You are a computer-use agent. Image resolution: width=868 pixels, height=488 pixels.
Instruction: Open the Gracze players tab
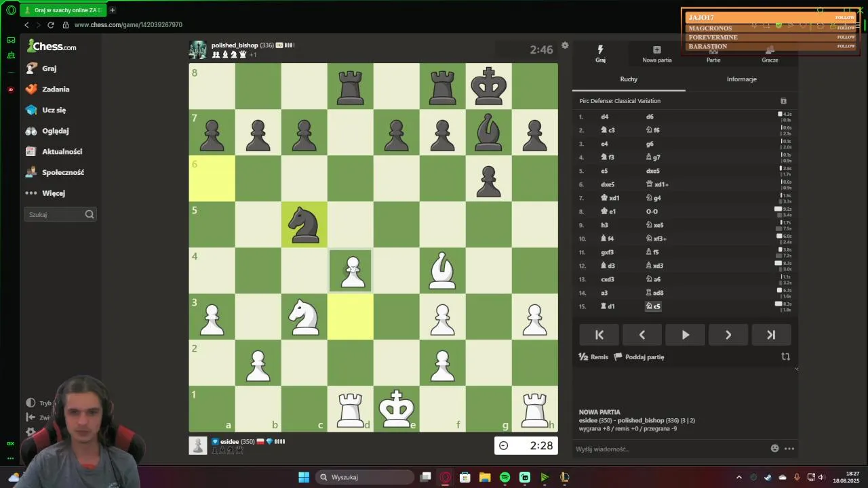pyautogui.click(x=770, y=54)
